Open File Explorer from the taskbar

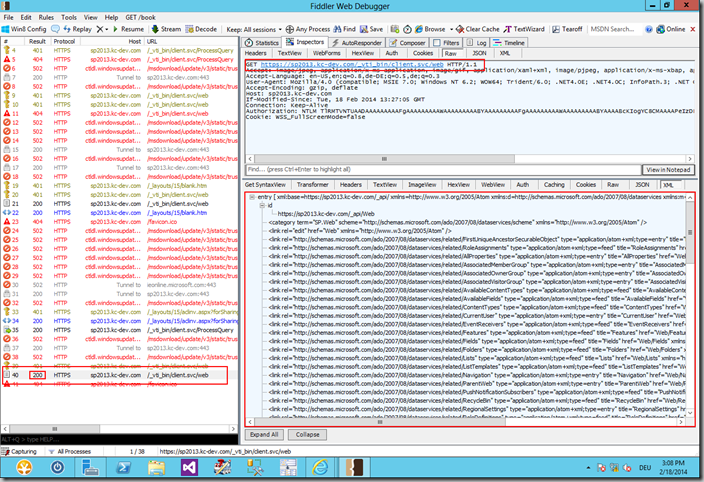156,468
